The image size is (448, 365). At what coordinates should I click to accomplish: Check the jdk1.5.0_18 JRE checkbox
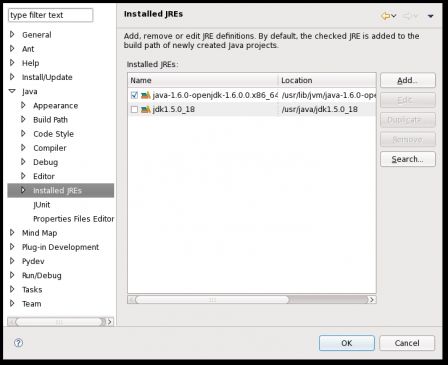(x=134, y=109)
